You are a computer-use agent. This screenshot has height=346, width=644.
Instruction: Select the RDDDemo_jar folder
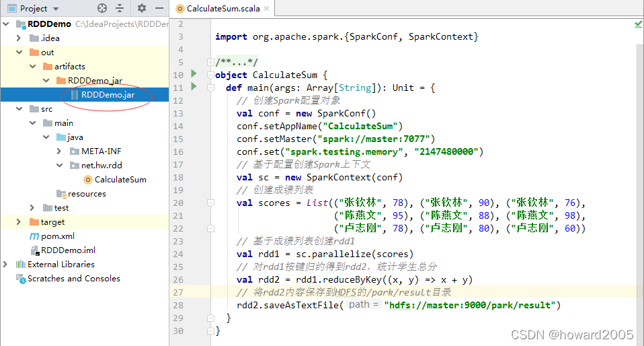pyautogui.click(x=95, y=81)
